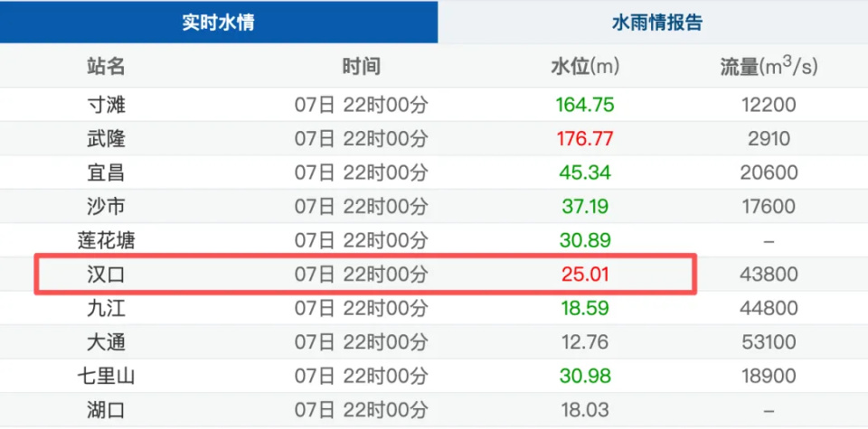The image size is (868, 429).
Task: Click the time cell in 宜昌 row
Action: click(361, 173)
